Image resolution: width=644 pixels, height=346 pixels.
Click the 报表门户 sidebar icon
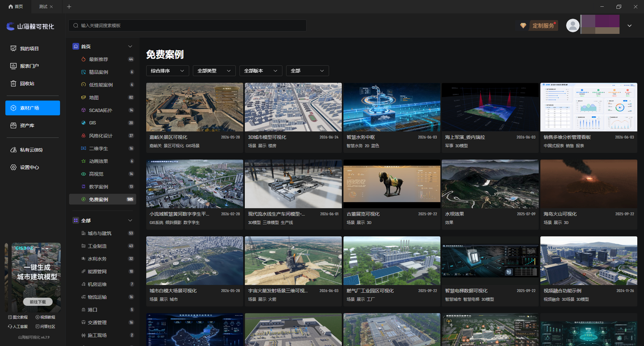13,66
